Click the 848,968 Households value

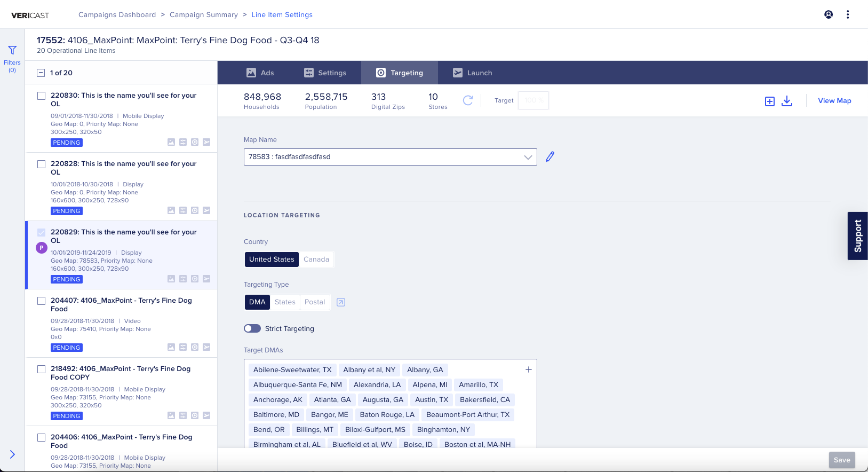(x=262, y=97)
